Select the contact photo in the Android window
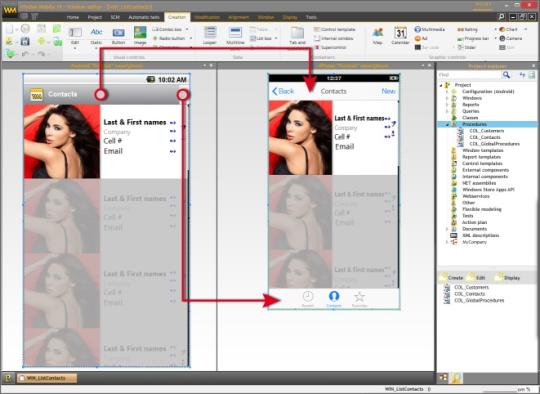Screen dimensions: 540x394 click(62, 141)
